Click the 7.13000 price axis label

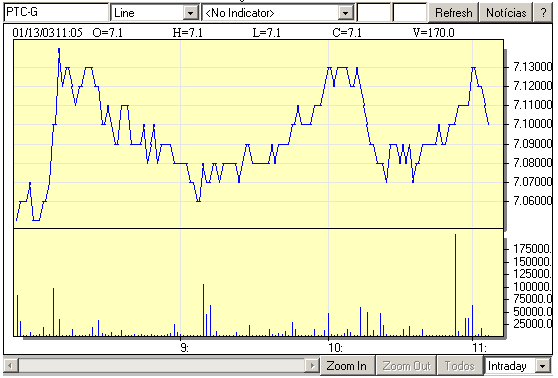tap(532, 67)
